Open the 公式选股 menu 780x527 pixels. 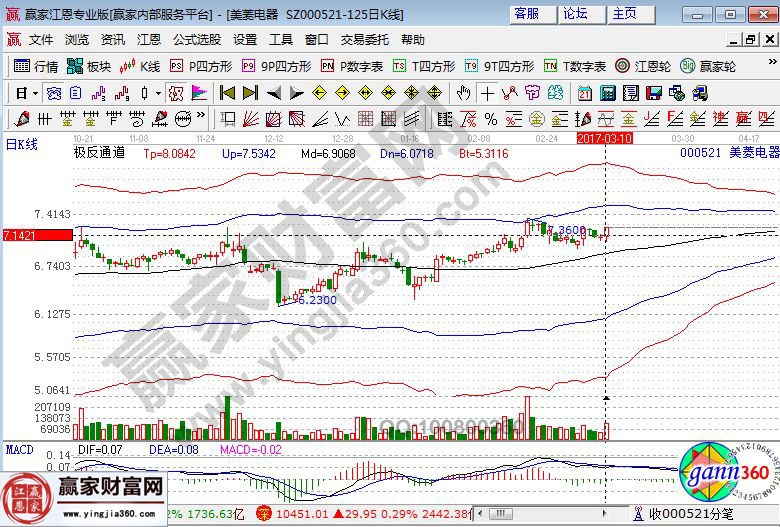(x=197, y=40)
